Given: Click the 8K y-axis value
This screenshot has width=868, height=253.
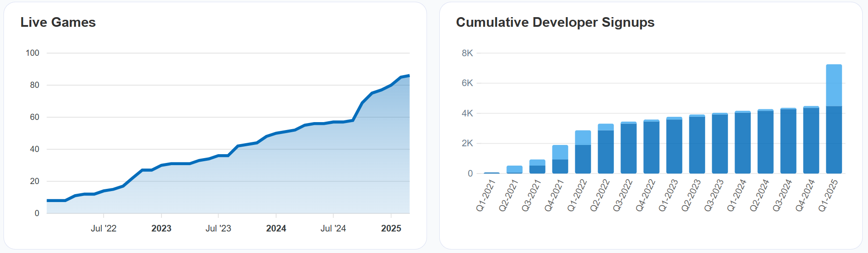Looking at the screenshot, I should tap(467, 53).
